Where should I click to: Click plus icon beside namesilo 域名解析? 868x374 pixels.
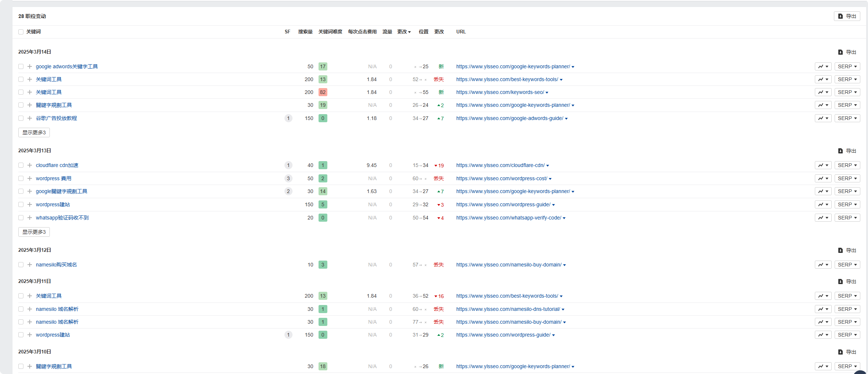pyautogui.click(x=29, y=309)
